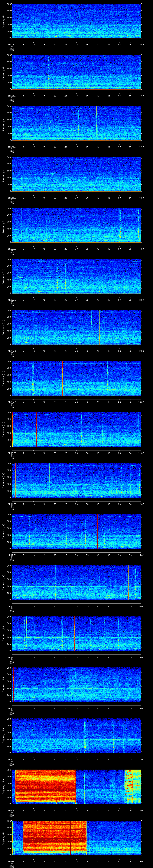Click the 21:11:00 start time label
This screenshot has width=153, height=868.
pyautogui.click(x=12, y=504)
